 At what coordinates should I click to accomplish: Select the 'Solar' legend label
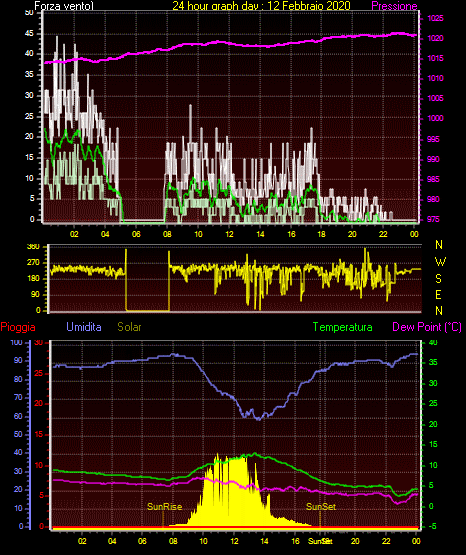pyautogui.click(x=129, y=327)
